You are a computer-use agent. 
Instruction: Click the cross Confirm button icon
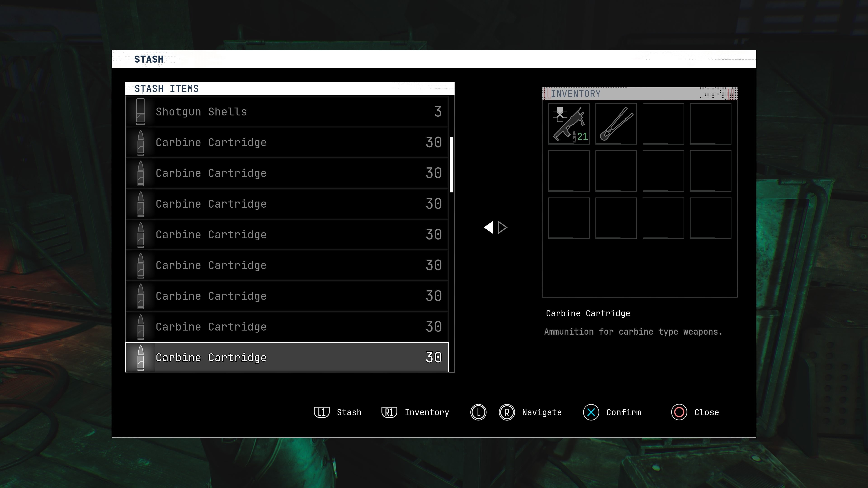[591, 412]
